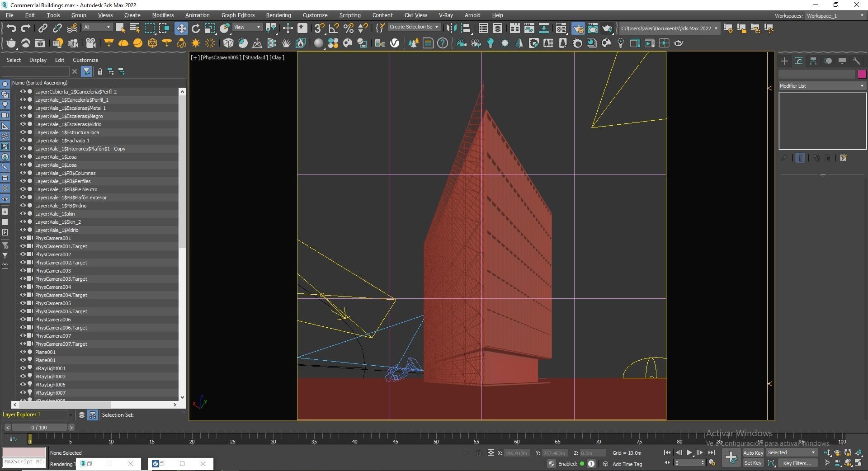Toggle the Angle Snap icon
Screen dimensions: 868x471
334,28
